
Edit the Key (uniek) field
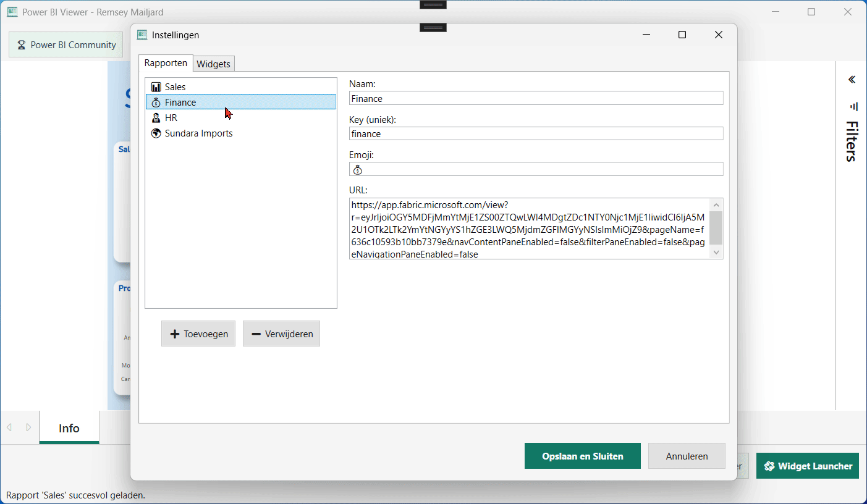(x=536, y=133)
